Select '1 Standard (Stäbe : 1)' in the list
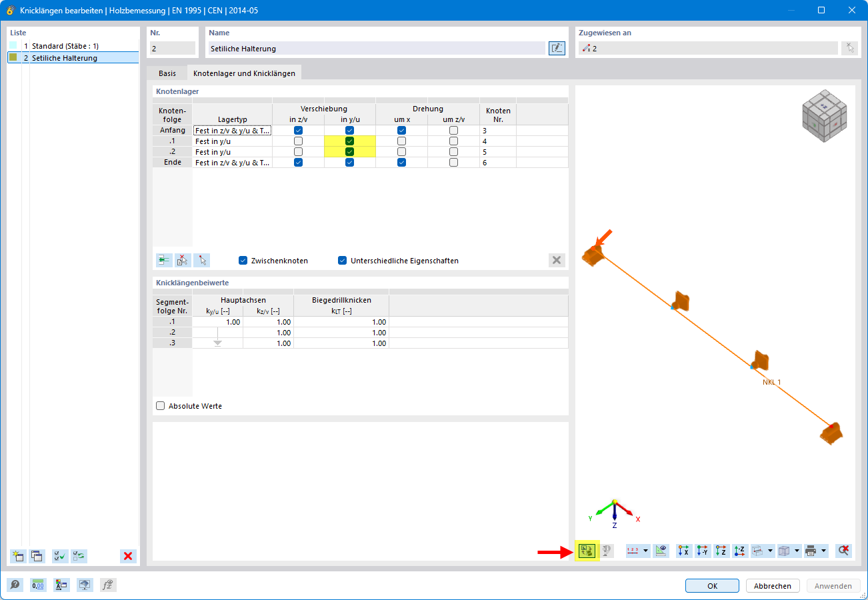Screen dimensions: 868x600 click(x=73, y=46)
